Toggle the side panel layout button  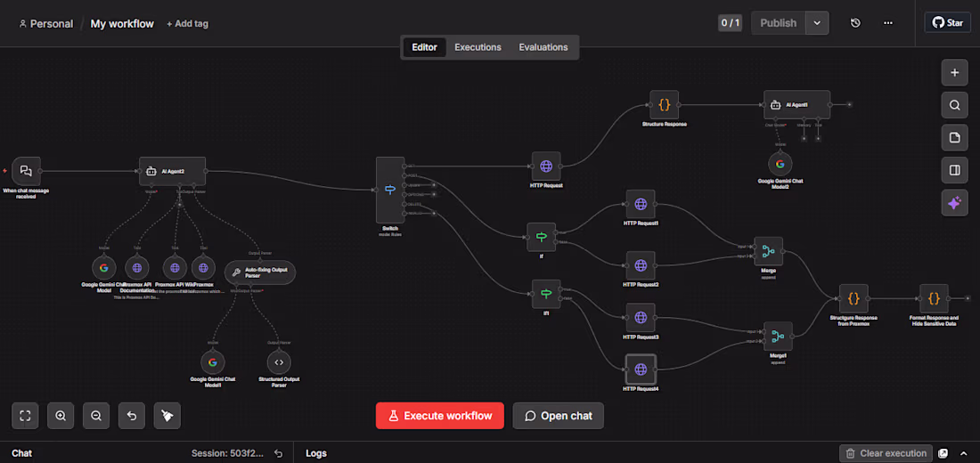pos(954,170)
